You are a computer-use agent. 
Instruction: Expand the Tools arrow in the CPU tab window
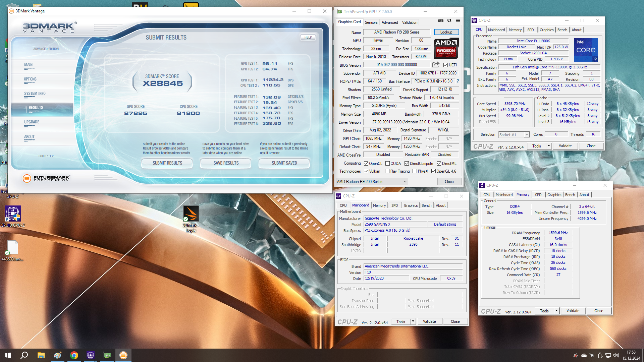point(549,146)
